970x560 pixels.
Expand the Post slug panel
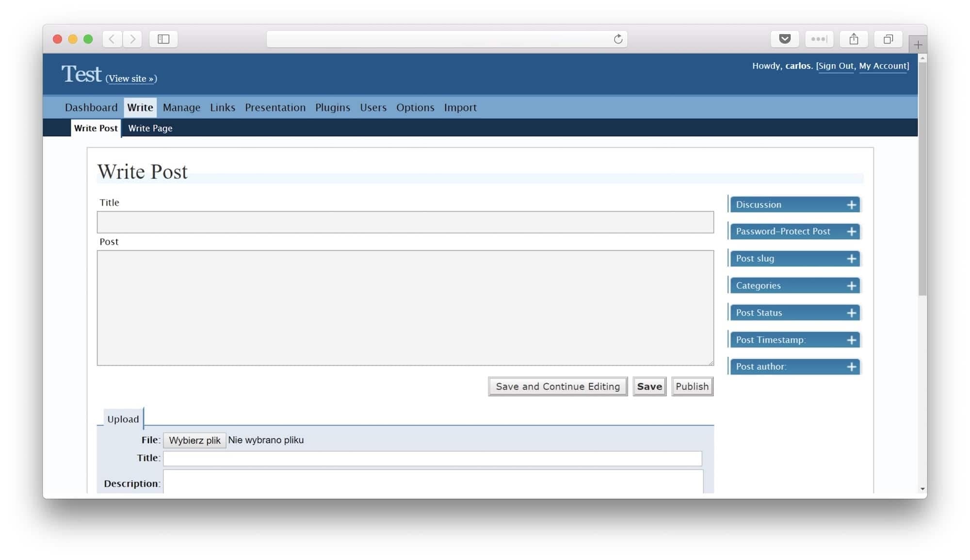(x=851, y=259)
